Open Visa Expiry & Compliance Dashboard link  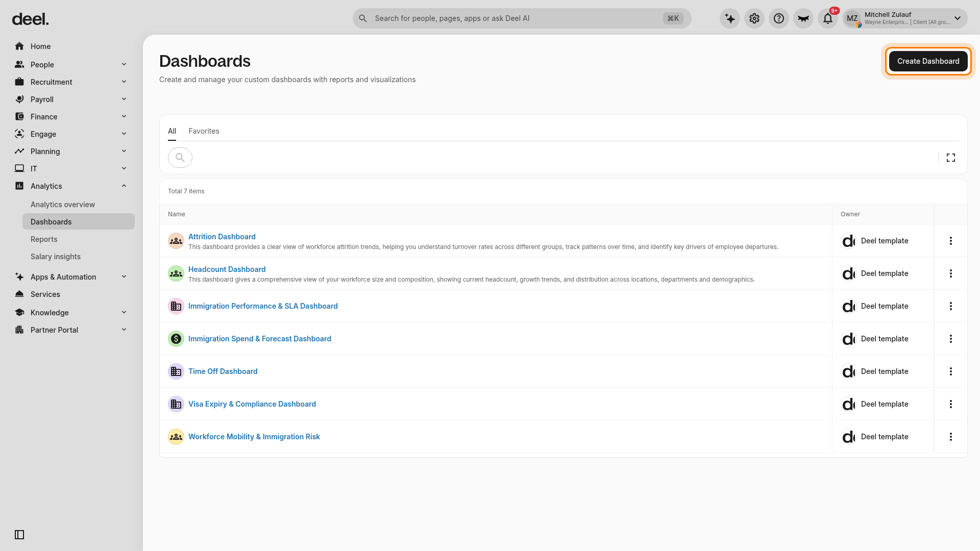[252, 404]
